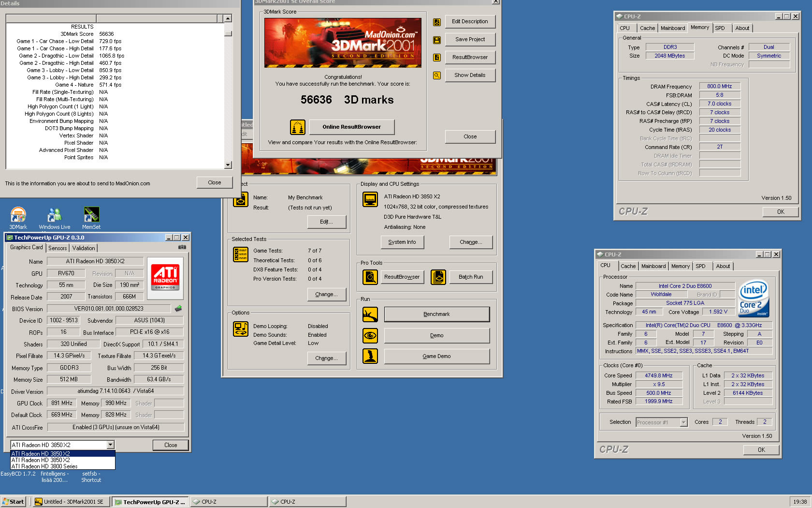Image resolution: width=812 pixels, height=508 pixels.
Task: Click the Online ResultBrowser button
Action: tap(352, 127)
